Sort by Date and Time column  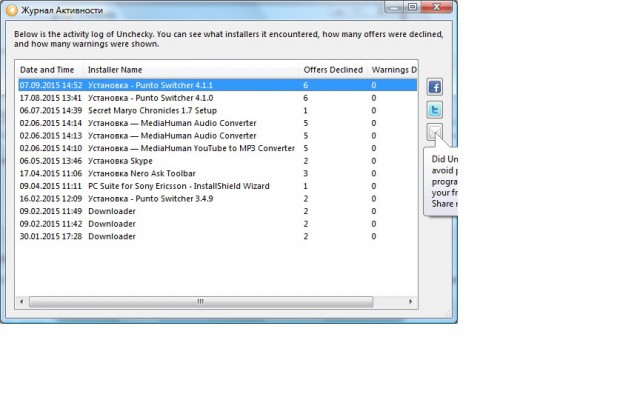point(49,70)
